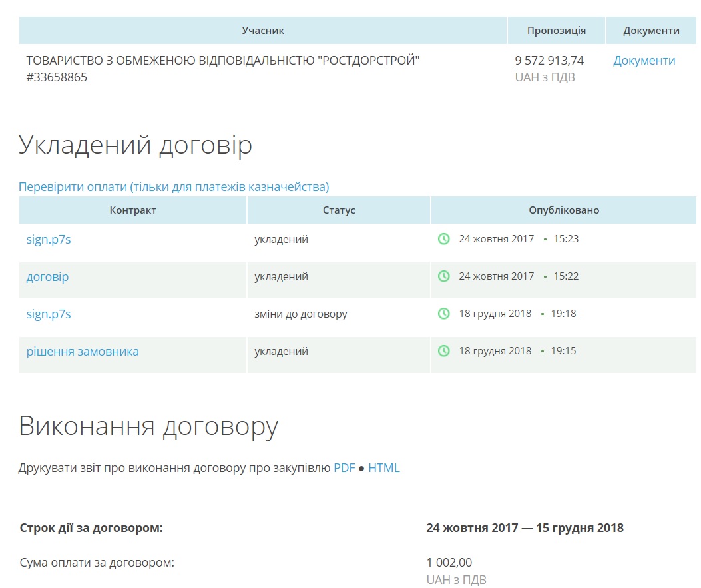Open Перевірити оплати treasury payments link
The height and width of the screenshot is (588, 701).
coord(174,186)
